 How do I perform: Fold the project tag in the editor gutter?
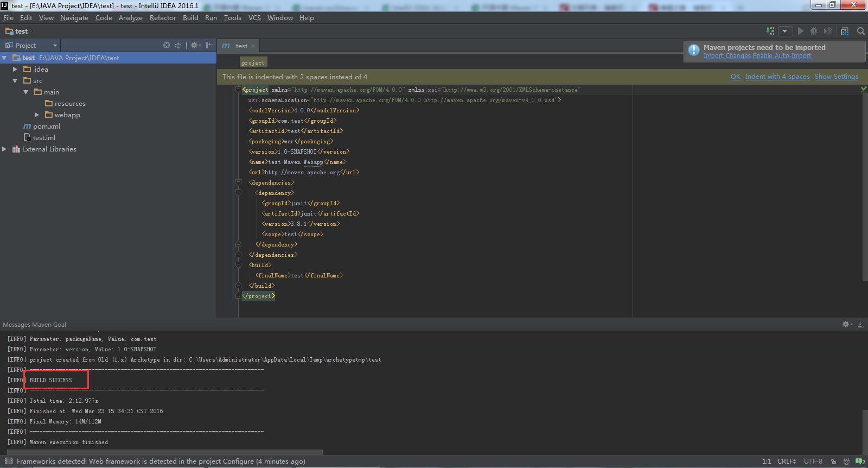click(238, 89)
